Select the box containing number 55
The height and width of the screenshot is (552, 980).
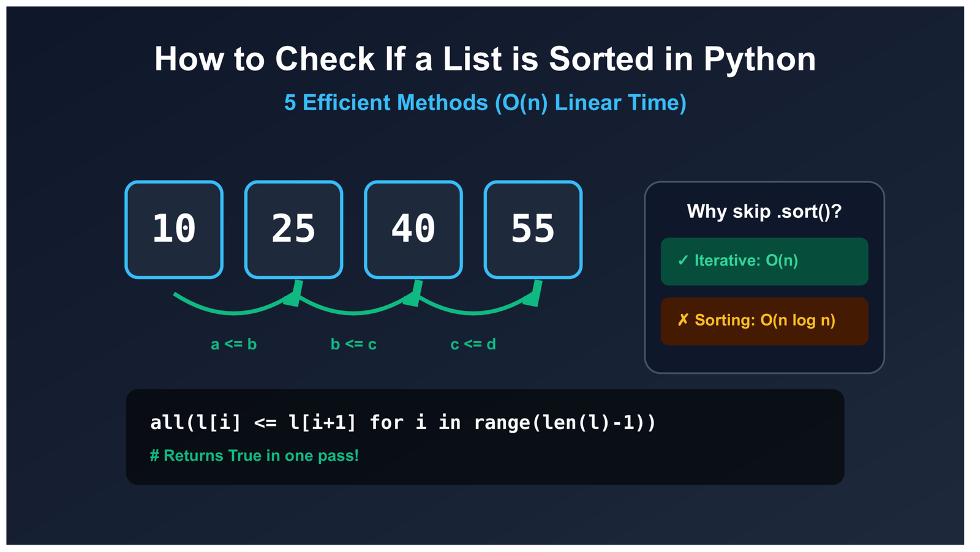point(532,229)
